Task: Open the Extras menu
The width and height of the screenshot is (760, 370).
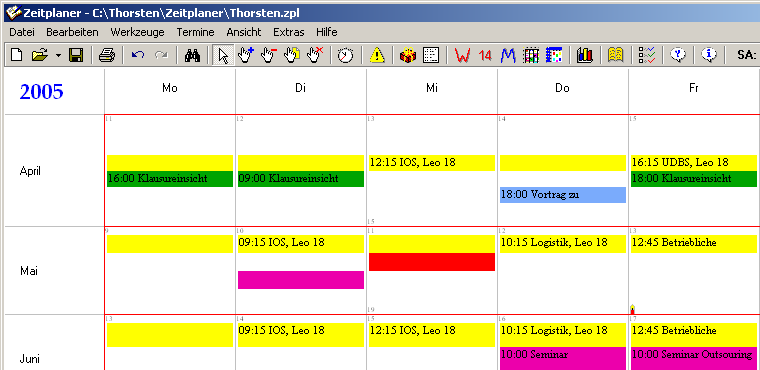Action: point(289,32)
